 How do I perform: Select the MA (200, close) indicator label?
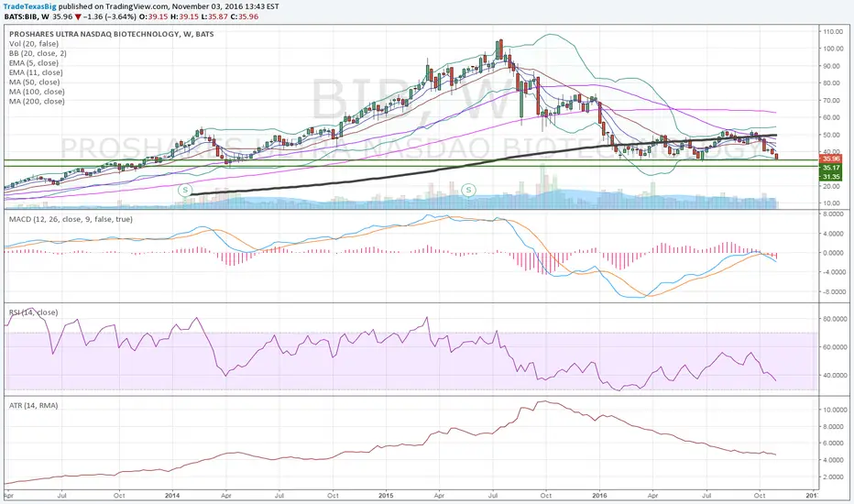[x=37, y=102]
